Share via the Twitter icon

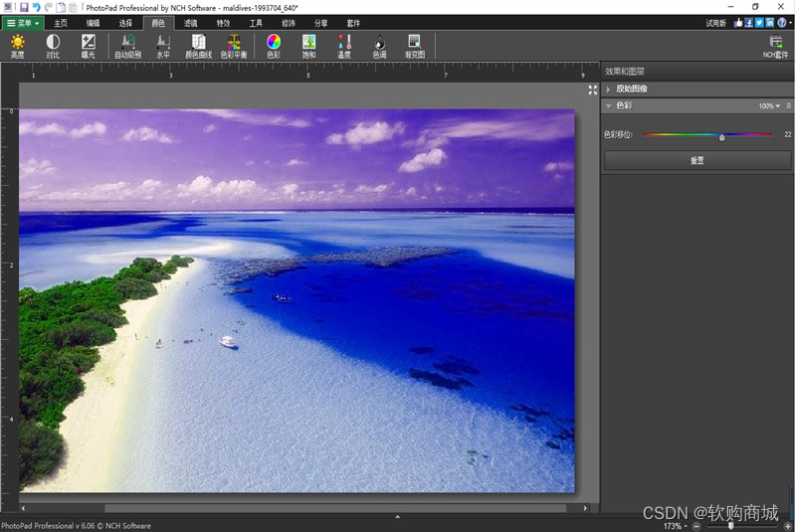click(x=759, y=22)
